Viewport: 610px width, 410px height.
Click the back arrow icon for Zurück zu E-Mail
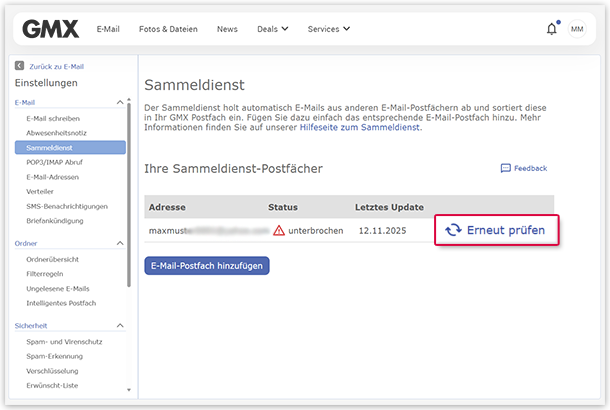19,66
